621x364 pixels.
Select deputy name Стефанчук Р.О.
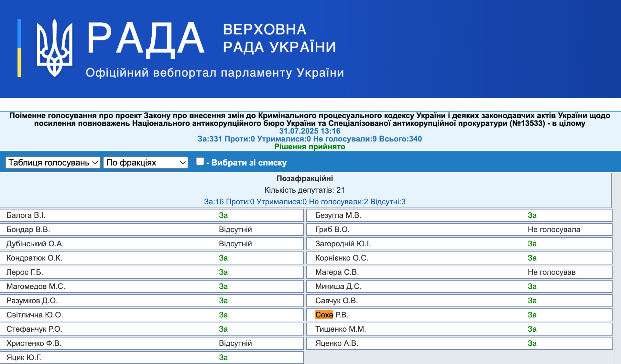[x=34, y=329]
